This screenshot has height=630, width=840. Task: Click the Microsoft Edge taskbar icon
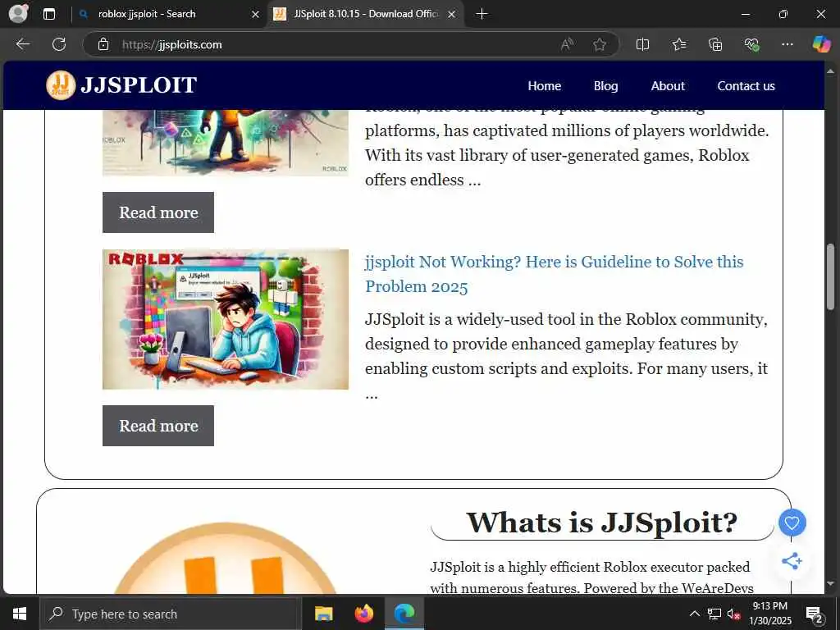(x=404, y=614)
